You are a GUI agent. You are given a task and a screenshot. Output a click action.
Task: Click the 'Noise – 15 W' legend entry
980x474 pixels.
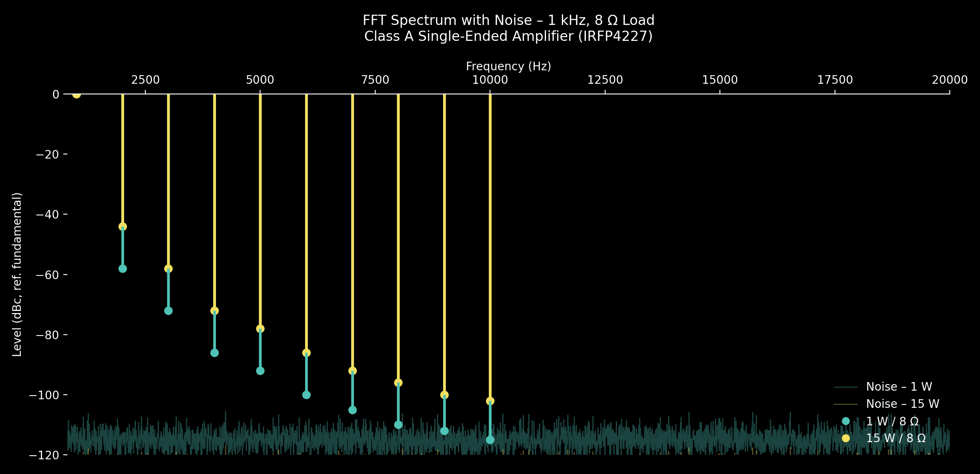pos(902,404)
